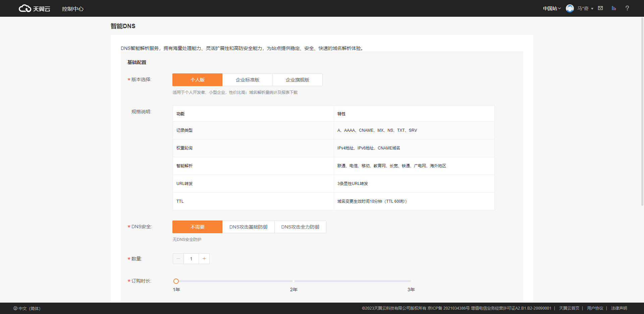Click the TTL table cell
Screen dimensions: 644x314
coord(253,201)
